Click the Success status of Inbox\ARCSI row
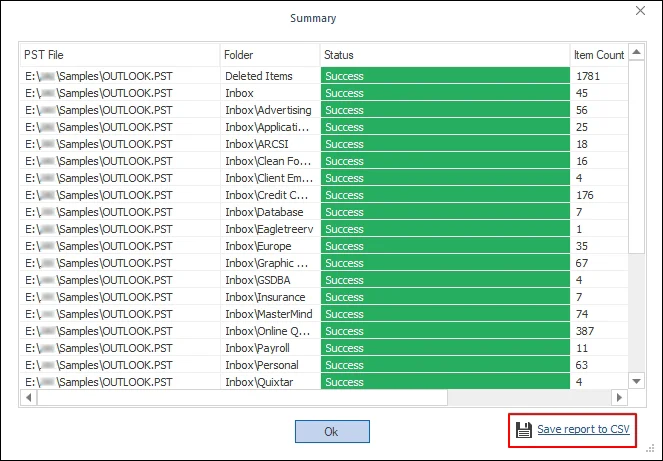 coord(445,144)
